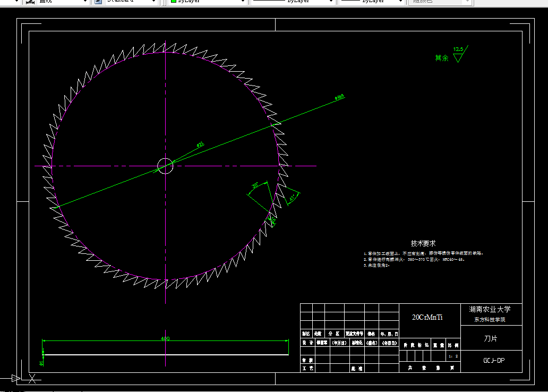Select the center bore circle
Viewport: 548px width, 392px height.
click(x=165, y=166)
